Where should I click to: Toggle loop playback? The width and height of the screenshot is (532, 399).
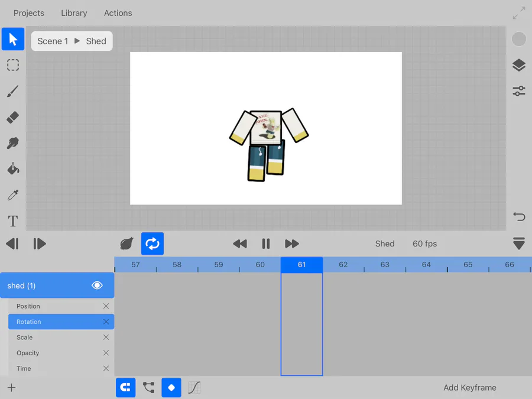(153, 244)
